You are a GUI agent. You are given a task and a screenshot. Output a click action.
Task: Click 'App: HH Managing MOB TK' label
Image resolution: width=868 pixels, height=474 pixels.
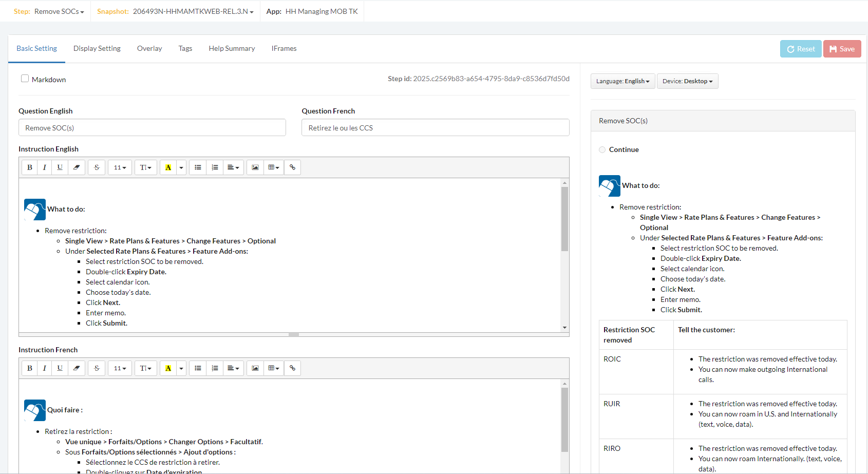312,11
